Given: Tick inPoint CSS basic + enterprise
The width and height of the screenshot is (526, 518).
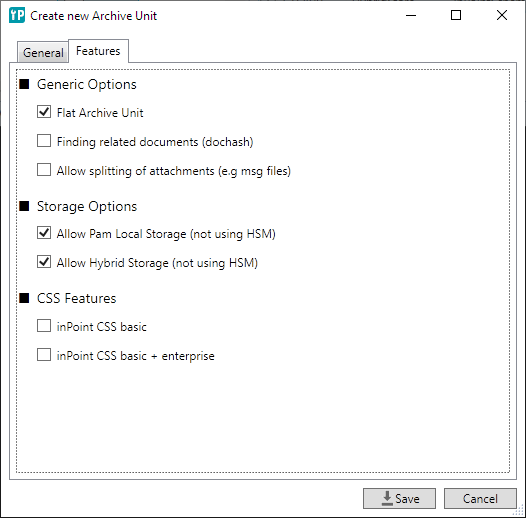Looking at the screenshot, I should click(x=44, y=355).
